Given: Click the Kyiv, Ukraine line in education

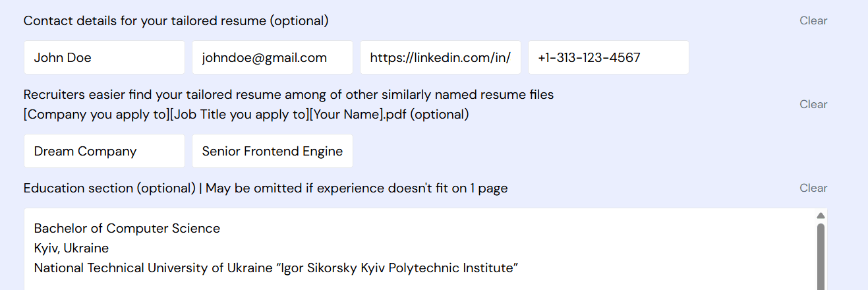Looking at the screenshot, I should (x=71, y=248).
